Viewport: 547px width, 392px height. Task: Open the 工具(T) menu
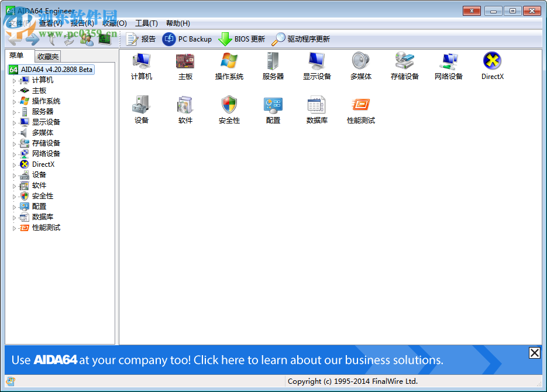point(146,23)
